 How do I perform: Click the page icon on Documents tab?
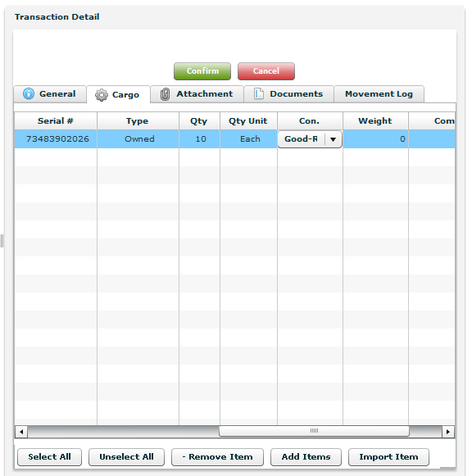click(x=259, y=93)
